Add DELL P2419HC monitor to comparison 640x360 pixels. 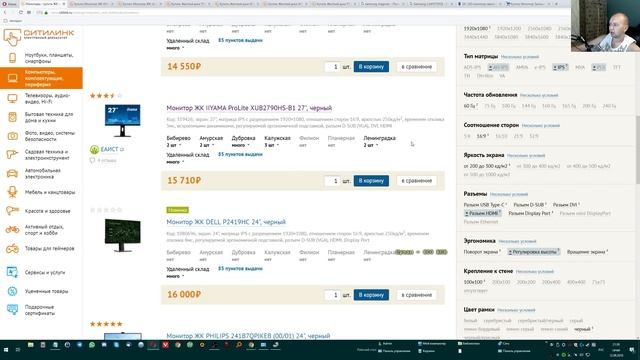pyautogui.click(x=416, y=295)
